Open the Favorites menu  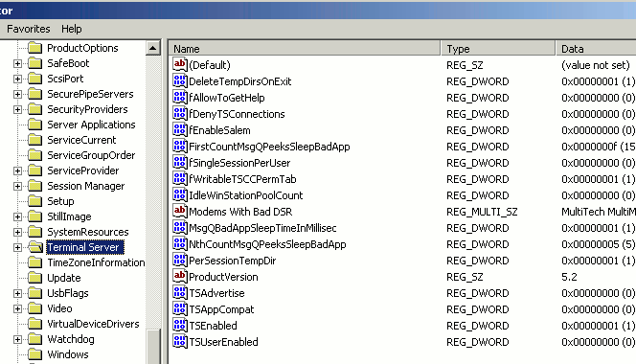29,29
